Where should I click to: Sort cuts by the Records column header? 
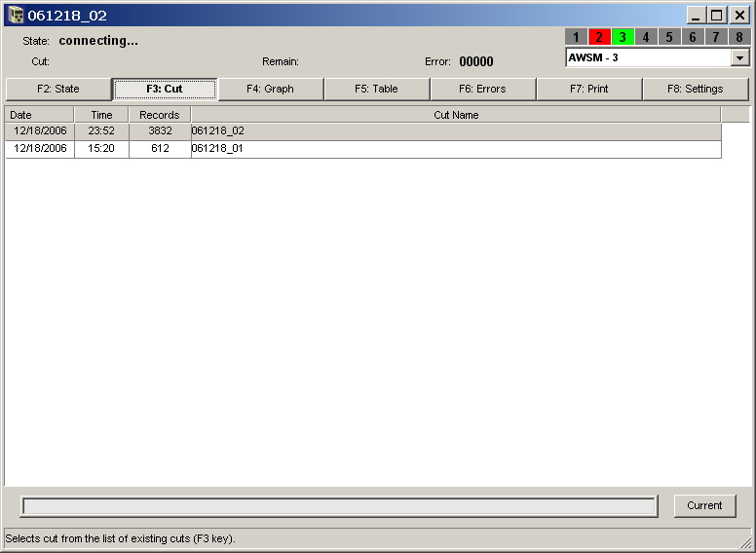(x=160, y=115)
